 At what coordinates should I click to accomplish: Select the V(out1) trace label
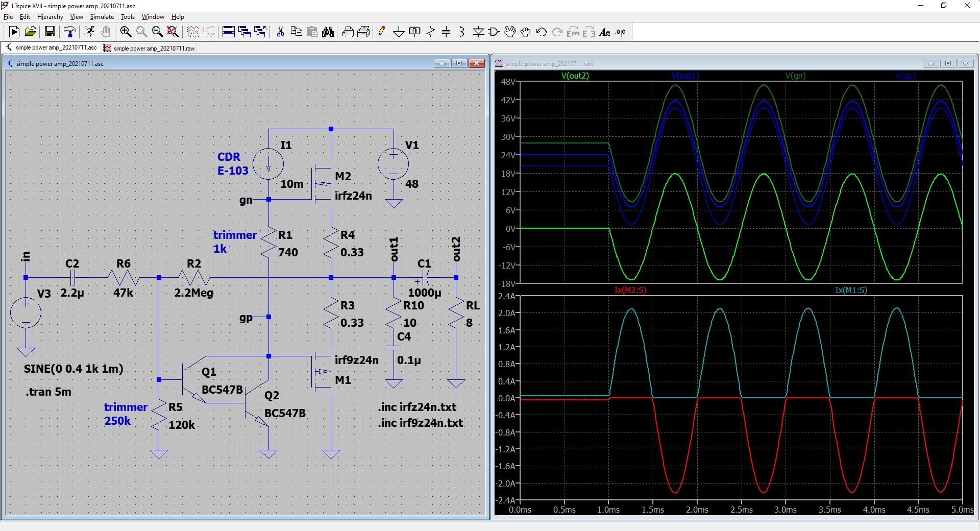[685, 76]
